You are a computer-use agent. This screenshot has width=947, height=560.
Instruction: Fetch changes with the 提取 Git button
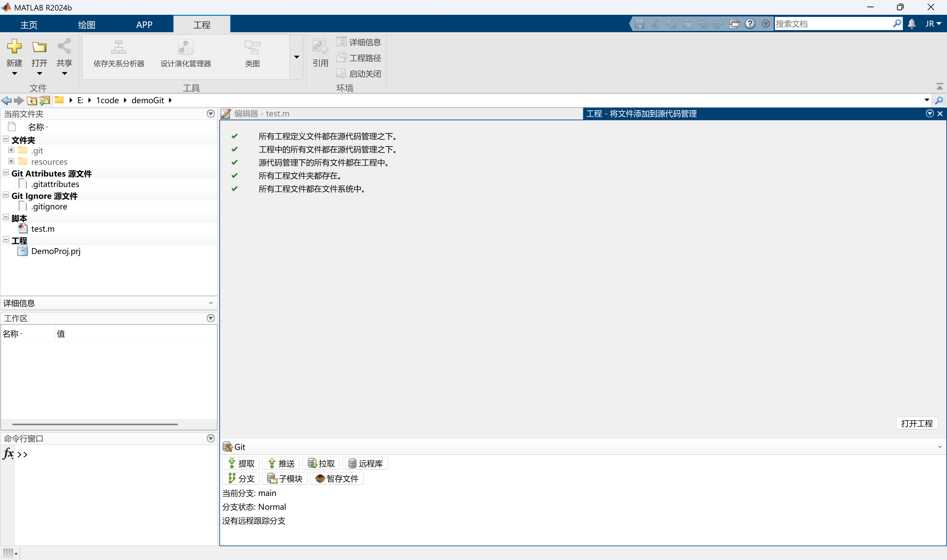pyautogui.click(x=240, y=463)
